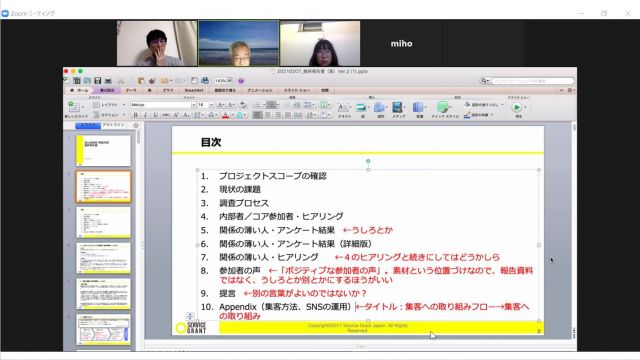Open the font name Meiryo dropdown
Screen dimensions: 640x360
[193, 105]
